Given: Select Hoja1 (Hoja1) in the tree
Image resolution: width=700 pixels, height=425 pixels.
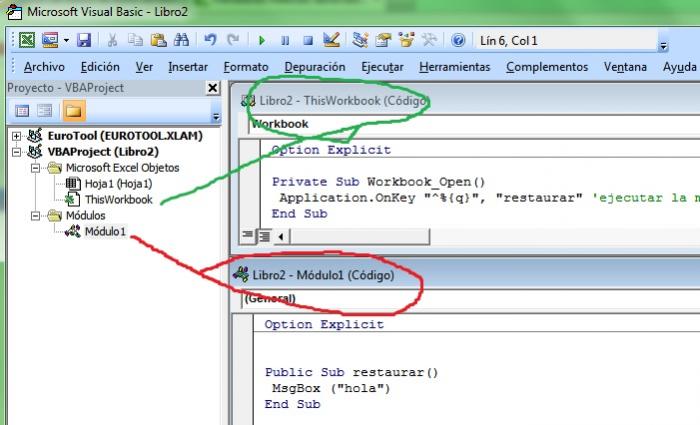Looking at the screenshot, I should click(118, 184).
